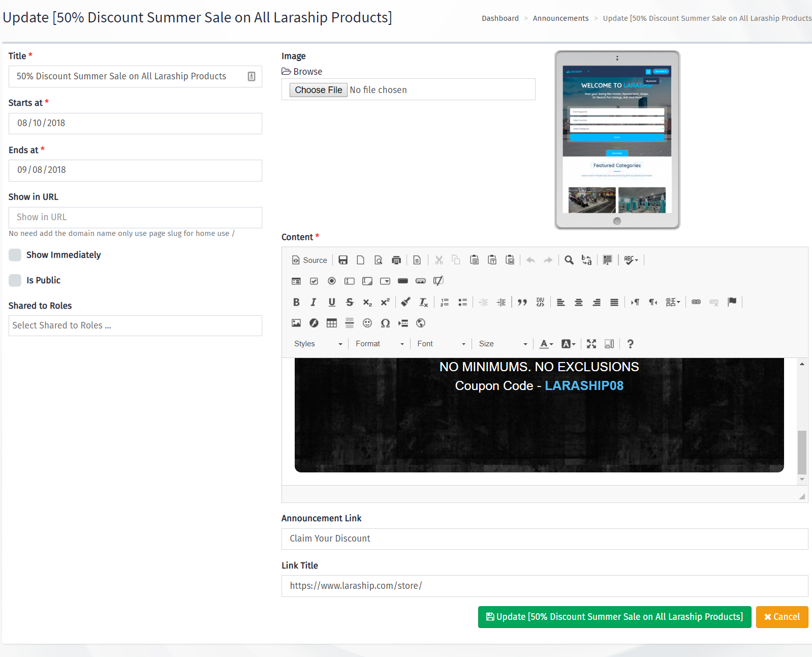Screen dimensions: 812x657
Task: Click the orange Cancel button
Action: pyautogui.click(x=782, y=617)
